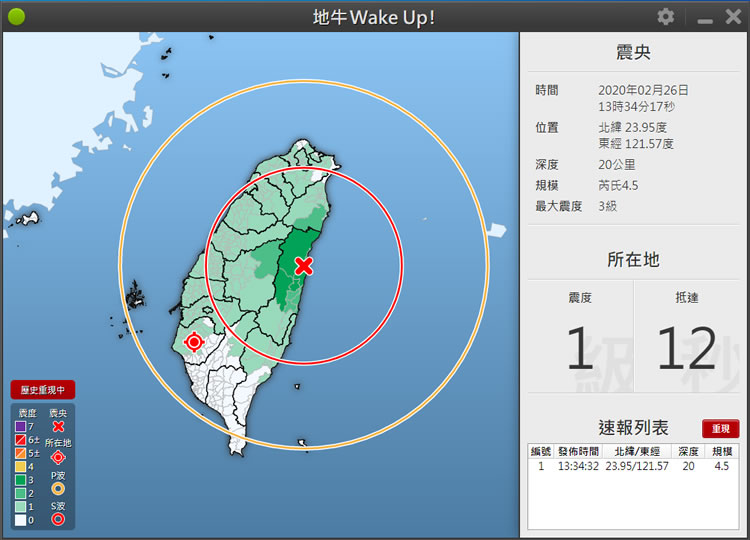Select the yellow intensity 4 legend swatch

20,466
